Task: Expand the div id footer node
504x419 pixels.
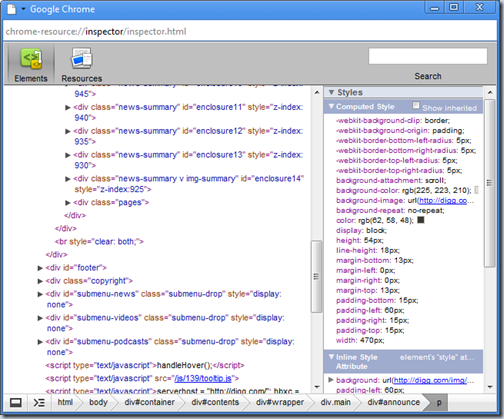Action: (40, 268)
